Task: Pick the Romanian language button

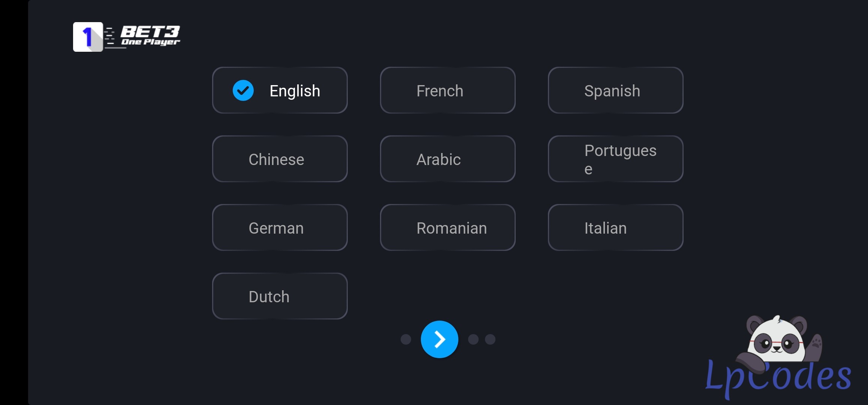Action: [447, 228]
